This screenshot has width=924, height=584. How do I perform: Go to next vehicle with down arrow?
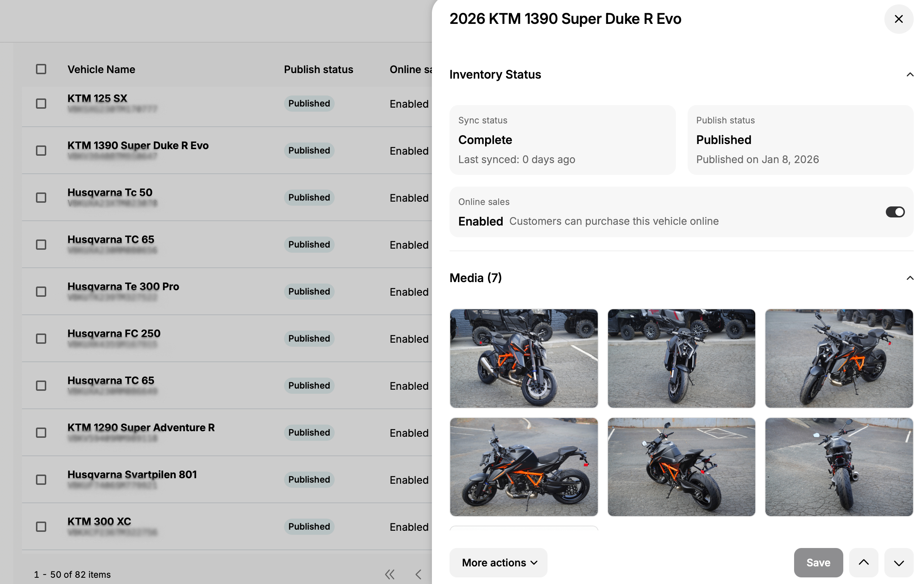point(898,562)
